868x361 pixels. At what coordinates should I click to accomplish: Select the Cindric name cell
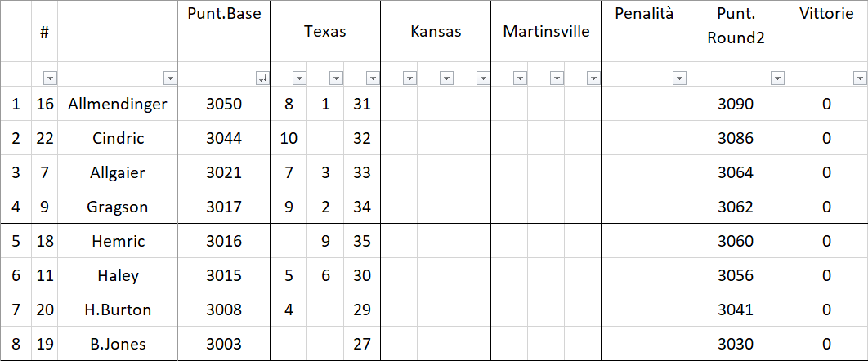pos(118,138)
